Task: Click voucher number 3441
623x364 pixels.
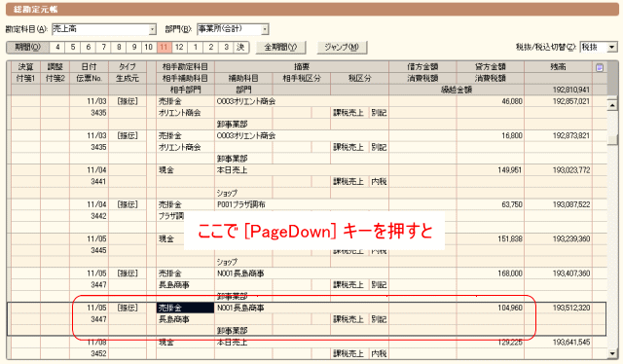Action: tap(98, 182)
